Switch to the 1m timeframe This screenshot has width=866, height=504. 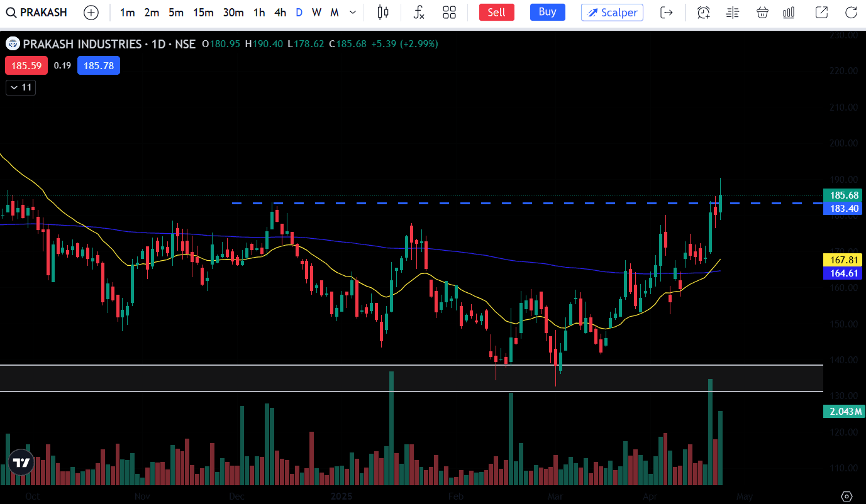[128, 13]
